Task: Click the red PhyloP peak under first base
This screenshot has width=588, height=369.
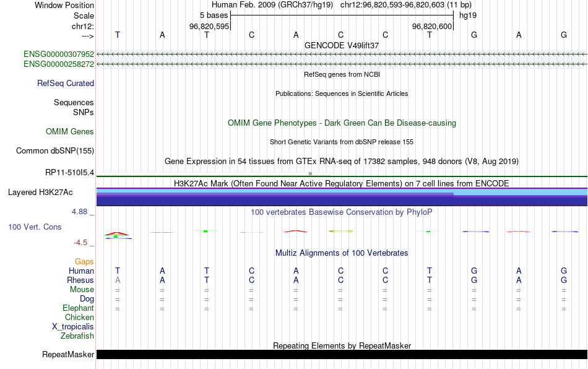Action: pyautogui.click(x=118, y=234)
